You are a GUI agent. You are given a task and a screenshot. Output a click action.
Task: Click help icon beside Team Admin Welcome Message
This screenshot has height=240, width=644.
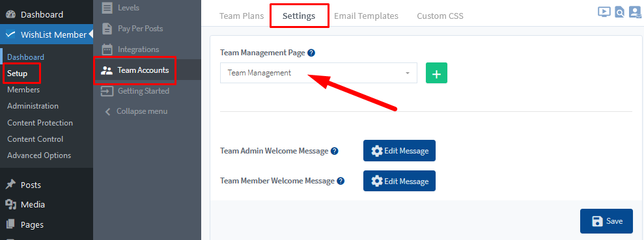coord(335,151)
